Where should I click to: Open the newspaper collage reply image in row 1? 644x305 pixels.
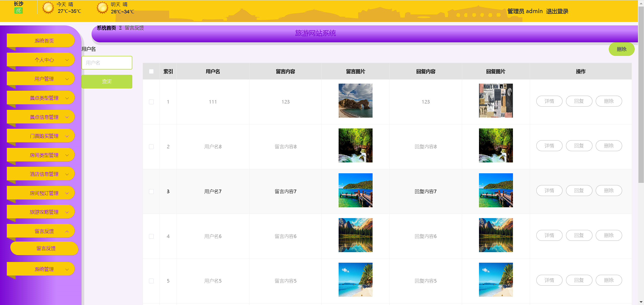(x=496, y=100)
